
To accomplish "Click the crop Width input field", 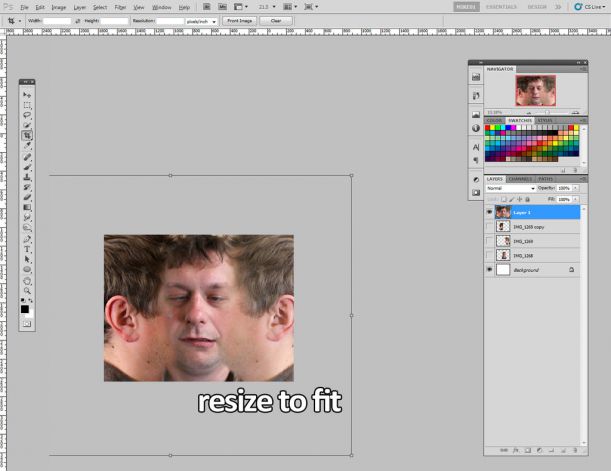I will 57,21.
